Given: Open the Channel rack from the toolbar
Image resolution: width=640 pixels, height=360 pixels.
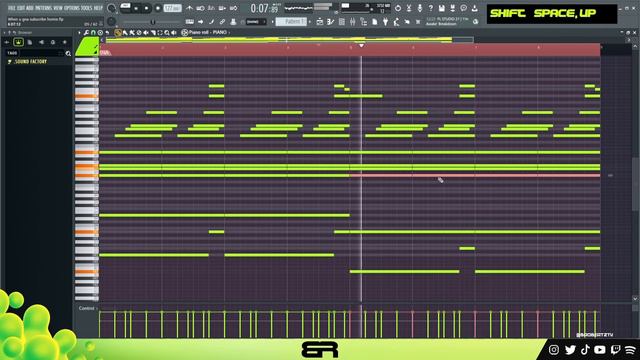Looking at the screenshot, I should (342, 22).
